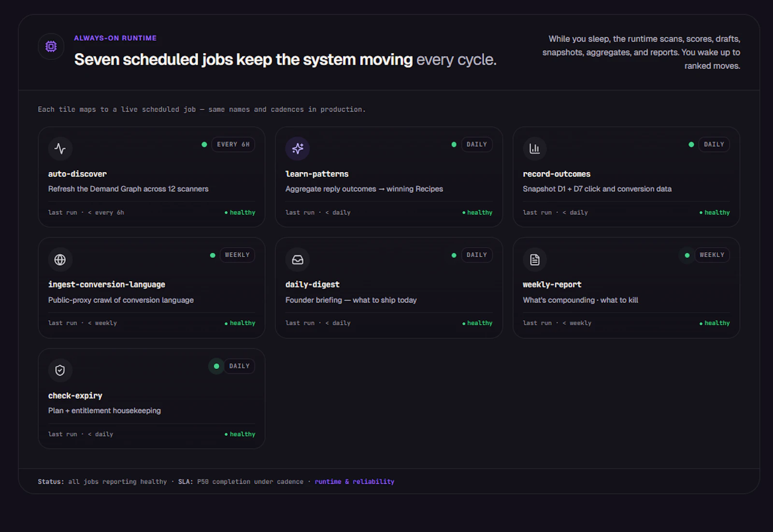Screen dimensions: 773x532
Task: Click the bar chart icon on record-outcomes tile
Action: click(534, 148)
